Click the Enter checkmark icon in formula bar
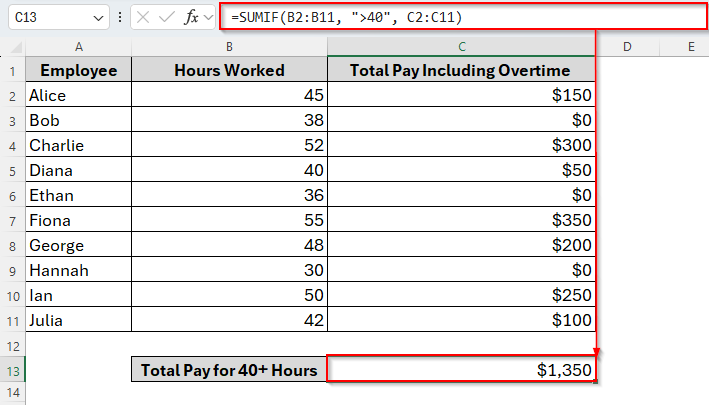This screenshot has height=405, width=709. click(x=168, y=18)
